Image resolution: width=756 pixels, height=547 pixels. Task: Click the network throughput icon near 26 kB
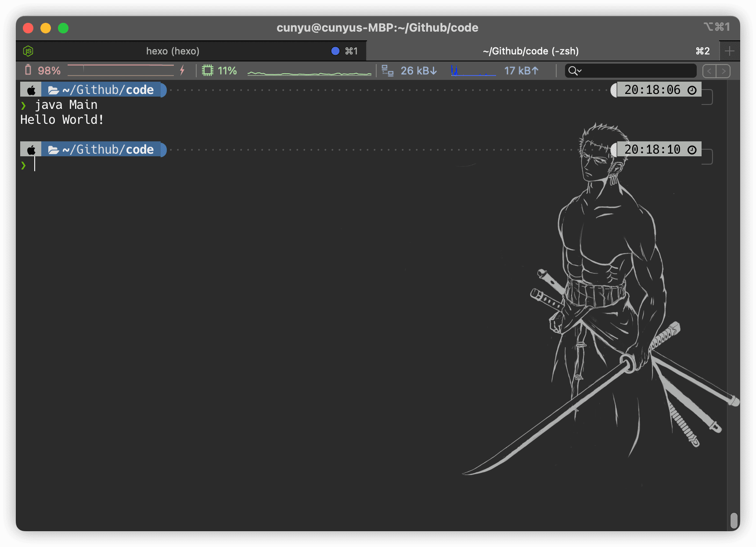pyautogui.click(x=388, y=71)
